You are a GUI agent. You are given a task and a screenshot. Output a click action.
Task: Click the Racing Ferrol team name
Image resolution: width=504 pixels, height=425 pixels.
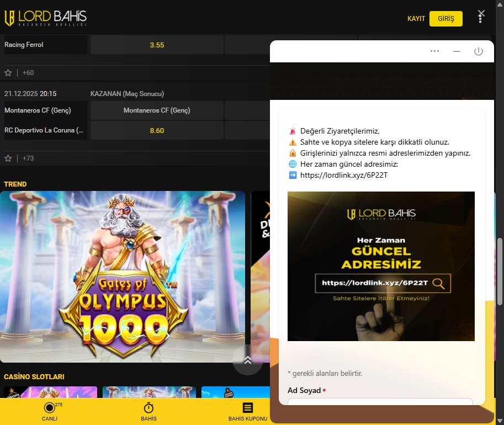(24, 45)
